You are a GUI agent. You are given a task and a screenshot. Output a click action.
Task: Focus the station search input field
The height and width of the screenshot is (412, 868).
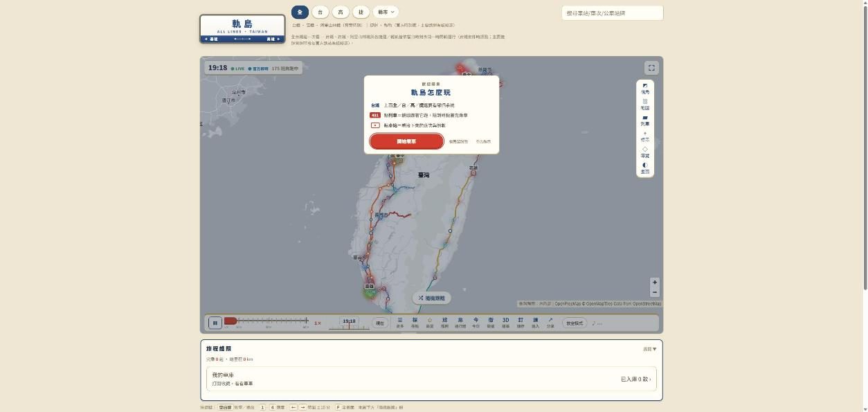[x=612, y=13]
